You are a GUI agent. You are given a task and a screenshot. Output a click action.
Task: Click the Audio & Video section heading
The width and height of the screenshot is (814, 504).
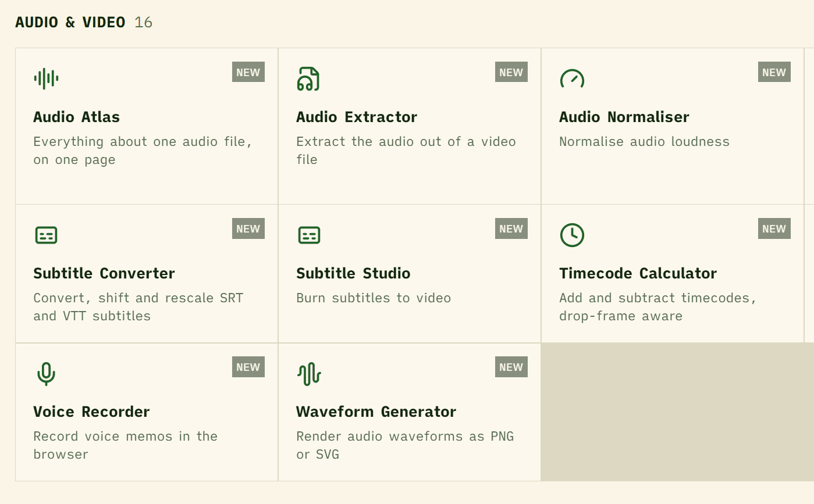pos(70,22)
